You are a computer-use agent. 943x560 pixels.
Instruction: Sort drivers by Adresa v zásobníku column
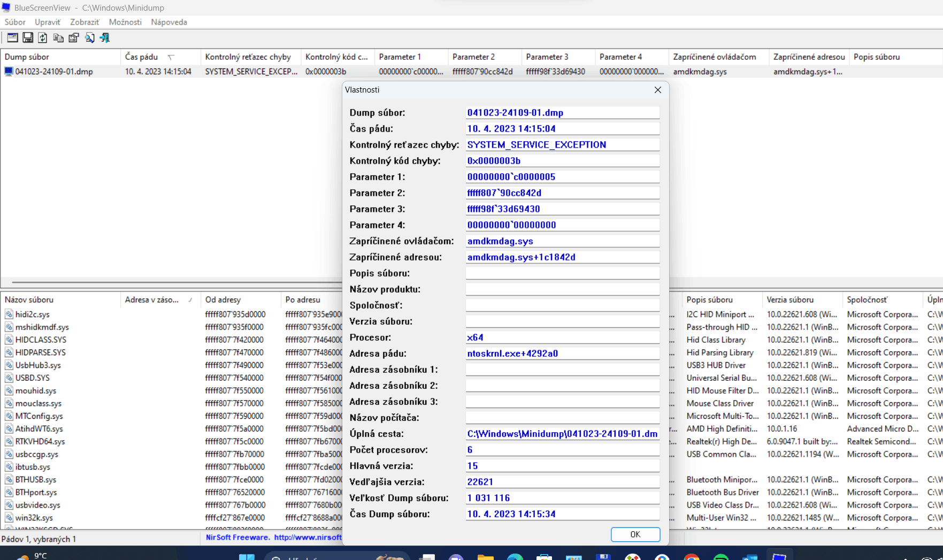coord(160,300)
